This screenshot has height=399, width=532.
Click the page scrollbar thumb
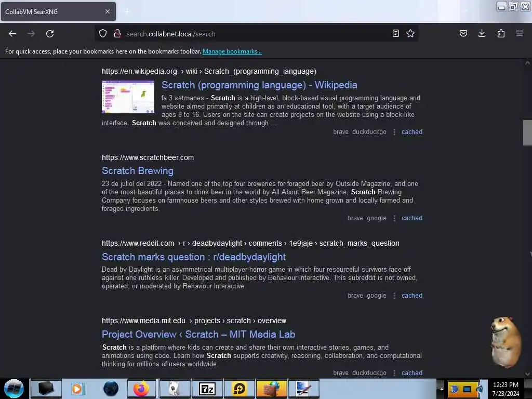527,132
